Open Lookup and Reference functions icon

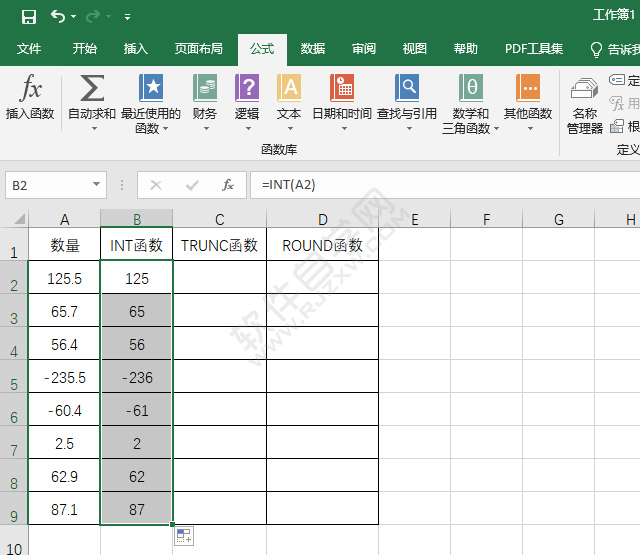[407, 90]
